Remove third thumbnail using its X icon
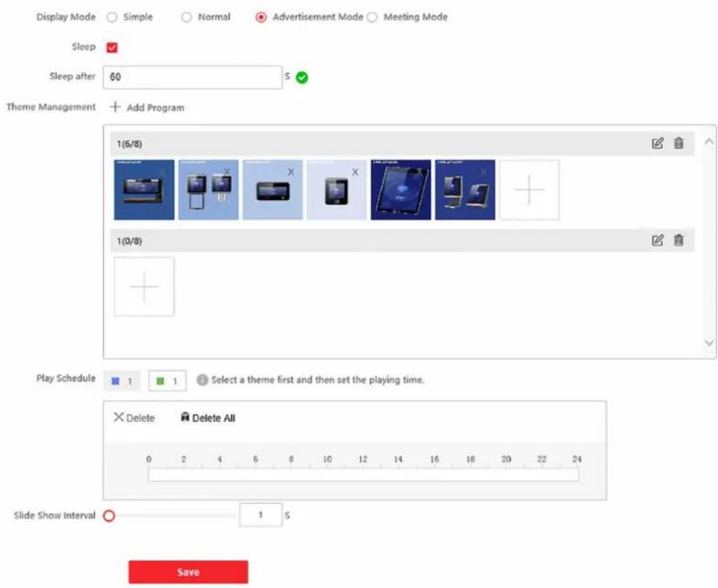 (x=291, y=172)
